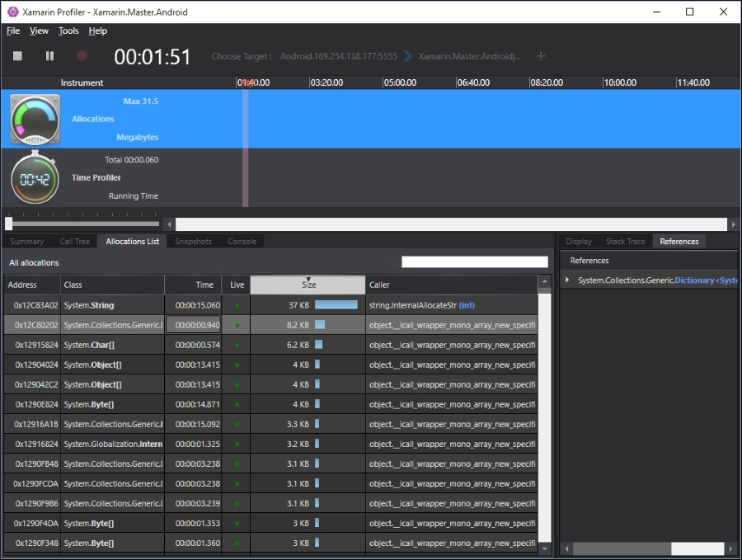Open the Tools menu
Image resolution: width=742 pixels, height=560 pixels.
(68, 31)
